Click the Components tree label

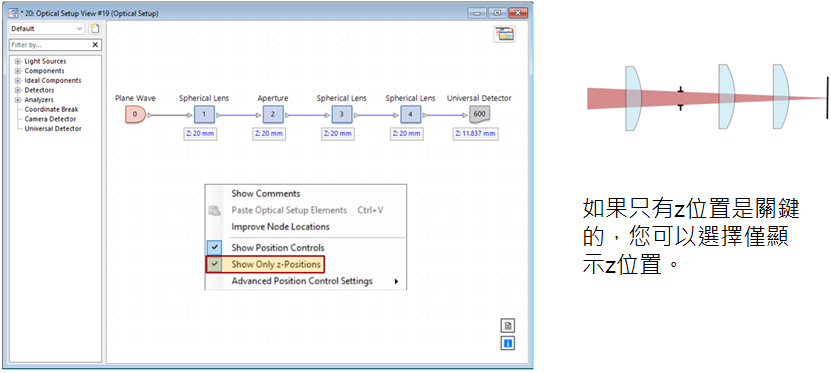point(45,71)
